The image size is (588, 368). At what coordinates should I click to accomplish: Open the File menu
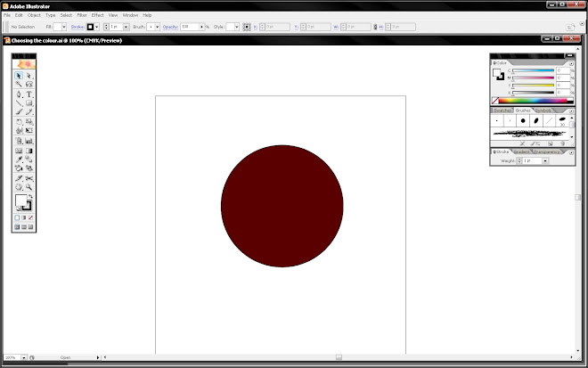tap(7, 15)
